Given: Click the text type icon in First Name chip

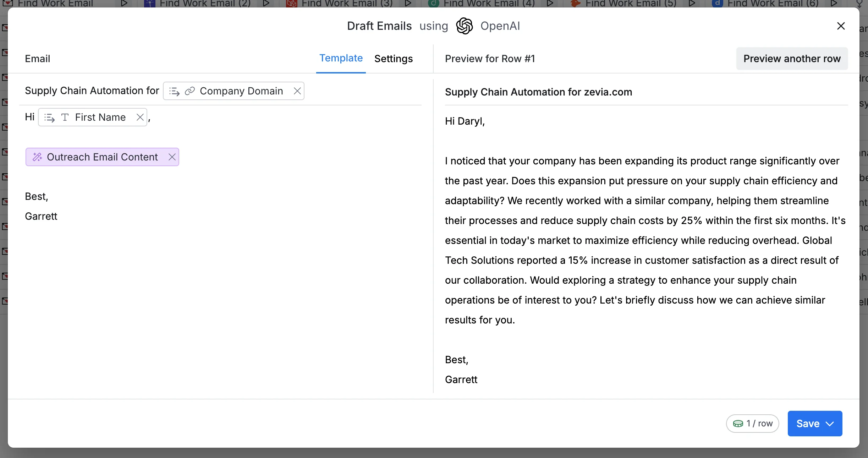Looking at the screenshot, I should click(x=65, y=117).
